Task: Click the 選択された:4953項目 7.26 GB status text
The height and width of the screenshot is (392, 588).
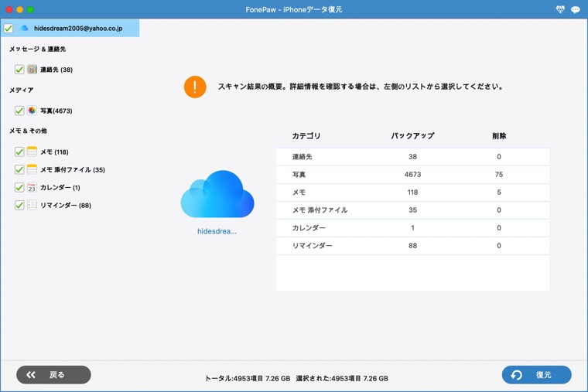Action: (x=342, y=379)
